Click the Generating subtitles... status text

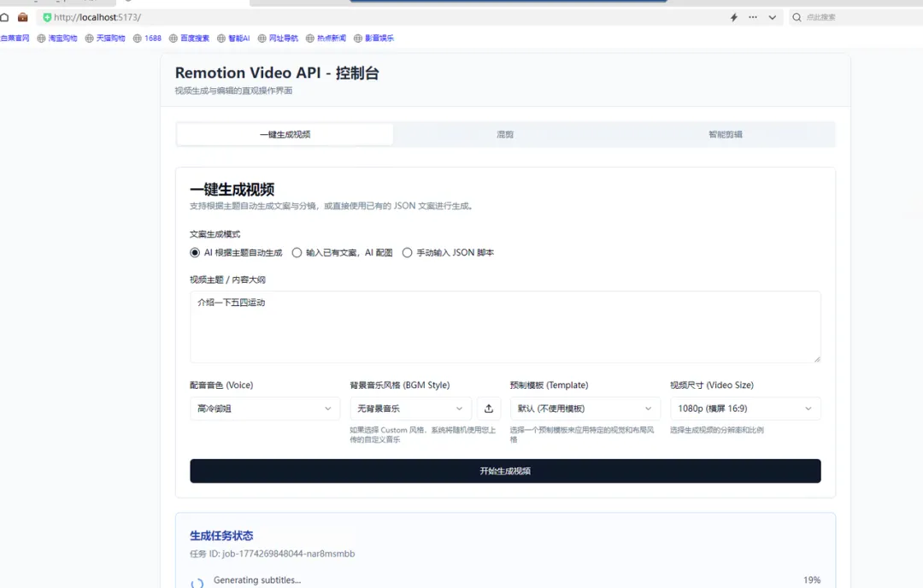coord(257,580)
